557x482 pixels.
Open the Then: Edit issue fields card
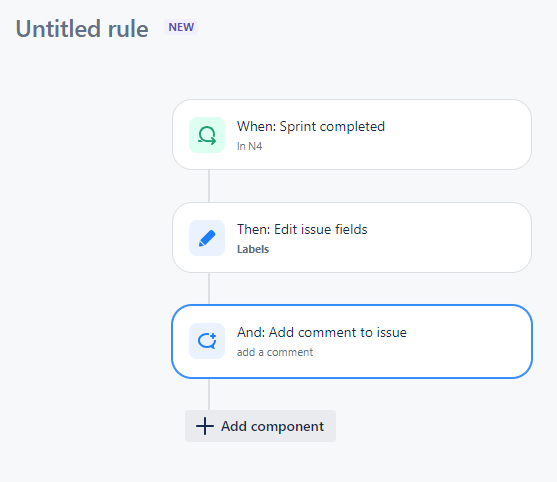click(352, 238)
